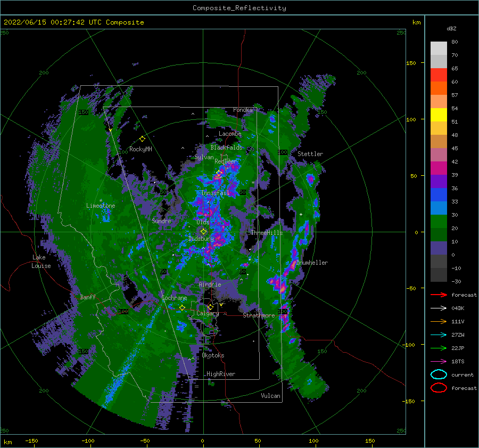Click the Calgary city label

[x=208, y=313]
